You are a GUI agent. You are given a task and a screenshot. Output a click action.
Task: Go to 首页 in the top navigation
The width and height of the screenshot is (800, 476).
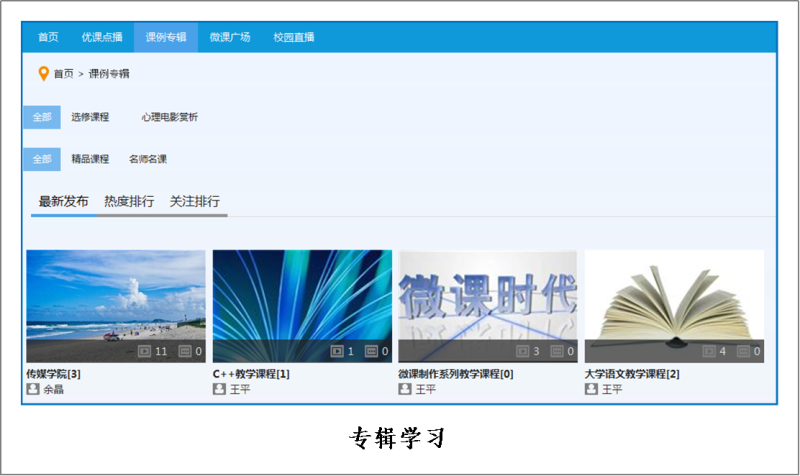point(48,37)
